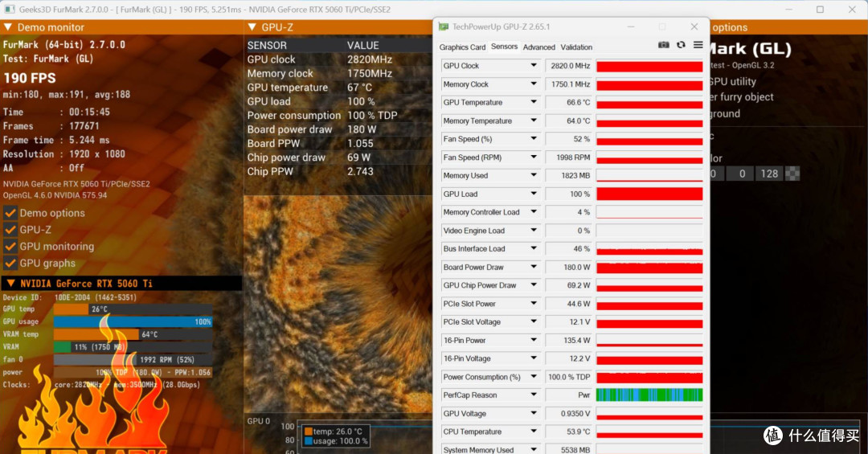Screen dimensions: 868x454
Task: Open the GPU-Z hamburger menu
Action: (698, 45)
